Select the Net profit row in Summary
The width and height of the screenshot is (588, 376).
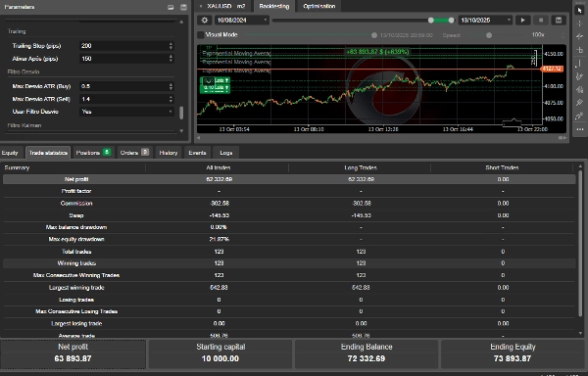[x=289, y=179]
